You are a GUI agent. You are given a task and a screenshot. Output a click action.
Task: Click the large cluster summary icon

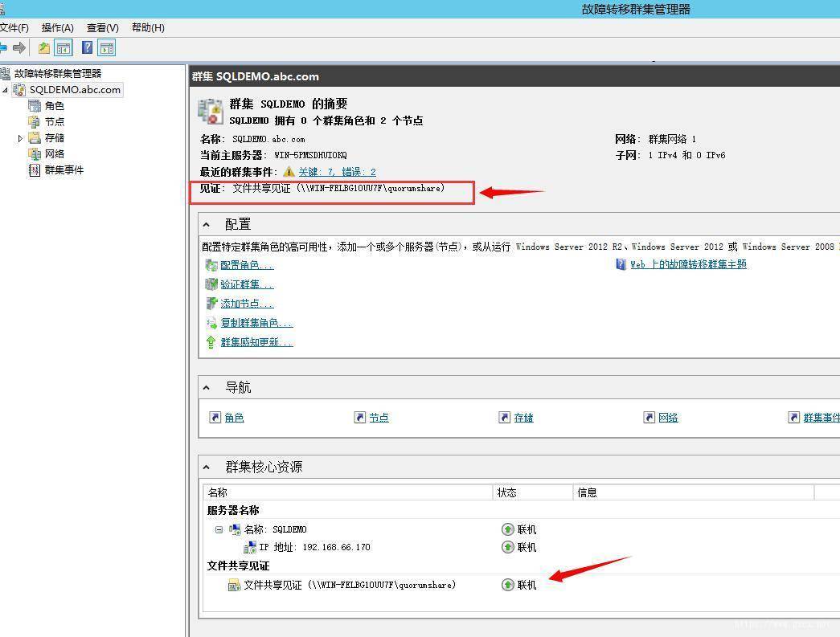coord(211,112)
